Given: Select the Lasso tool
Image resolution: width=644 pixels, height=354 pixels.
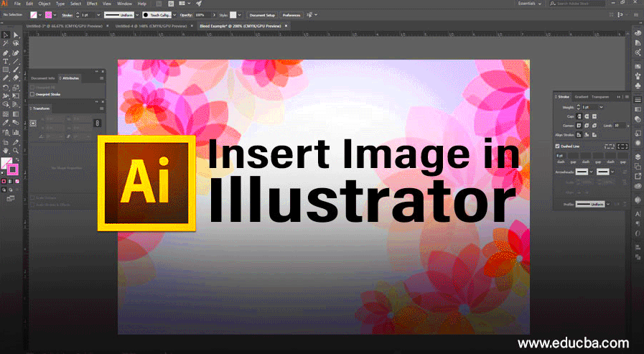Looking at the screenshot, I should [x=16, y=43].
